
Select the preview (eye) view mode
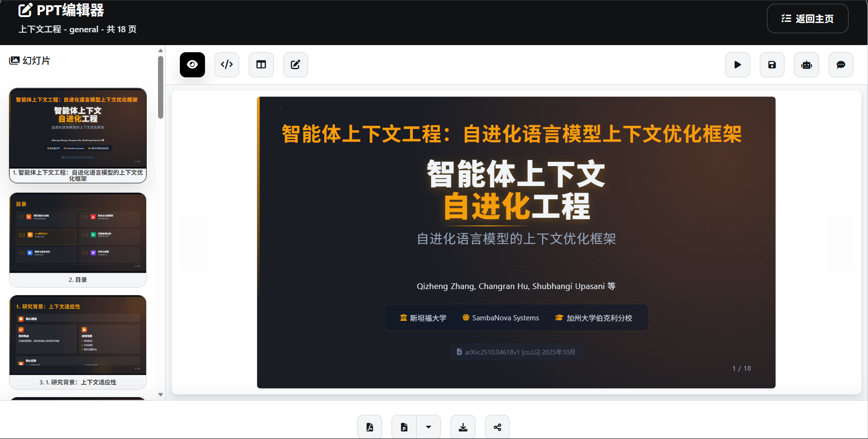(192, 65)
